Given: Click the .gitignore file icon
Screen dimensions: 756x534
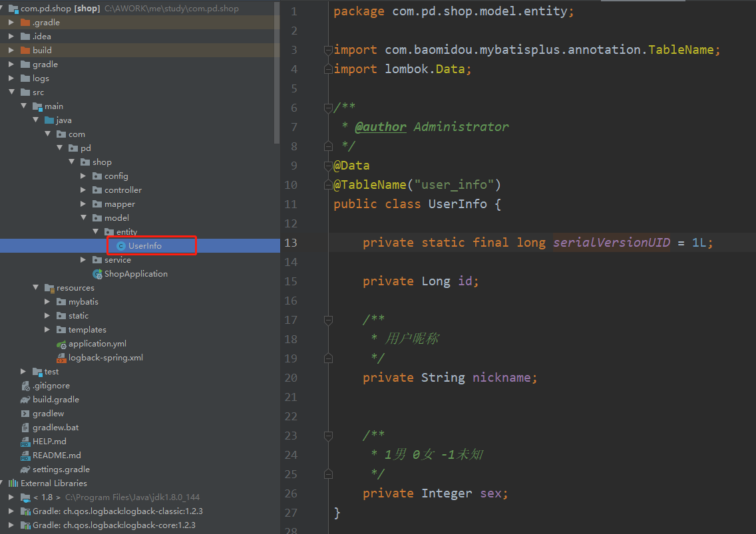Looking at the screenshot, I should pos(25,386).
